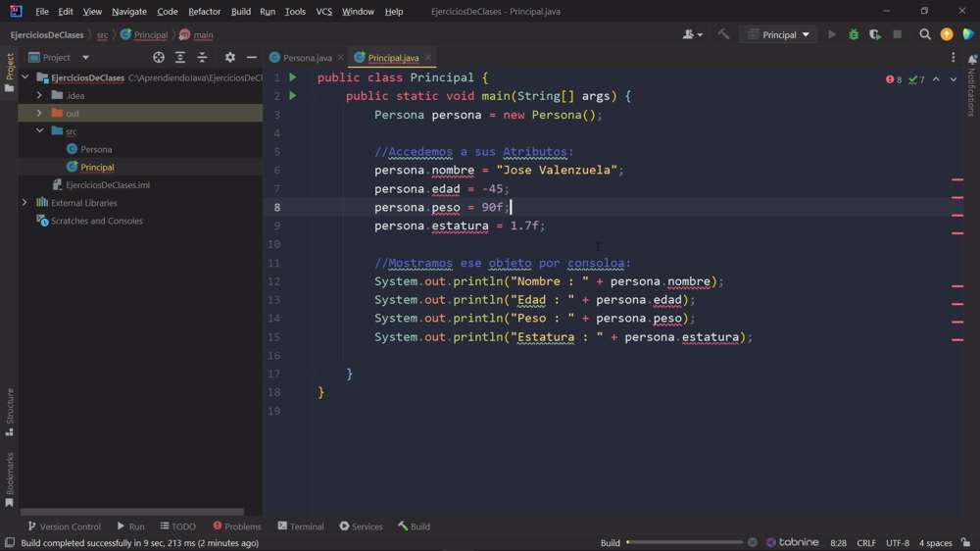Viewport: 980px width, 551px height.
Task: Click the Select Opened File target icon
Action: (159, 58)
